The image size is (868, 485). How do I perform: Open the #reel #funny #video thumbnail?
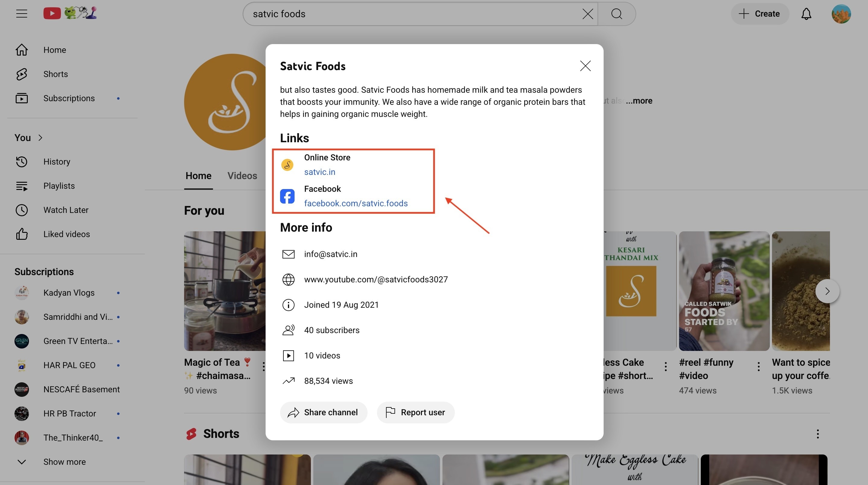coord(724,291)
